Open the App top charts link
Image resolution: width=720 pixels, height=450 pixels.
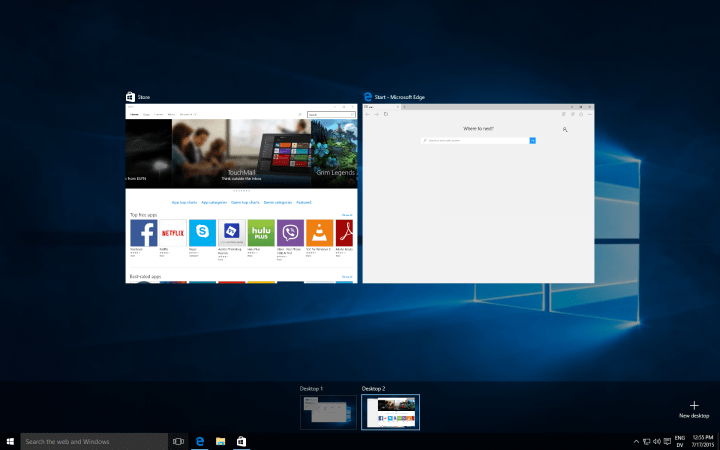185,202
